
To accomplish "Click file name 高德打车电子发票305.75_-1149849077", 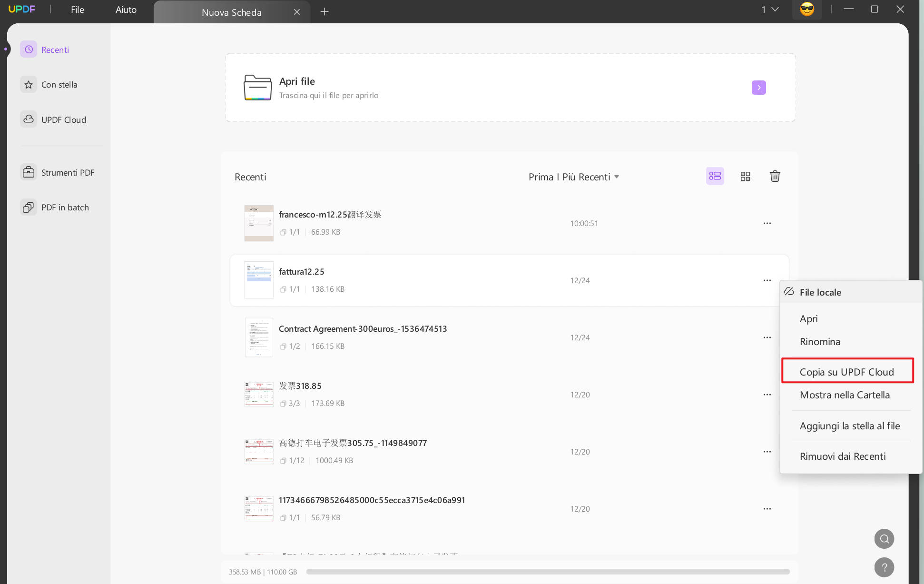I will [x=353, y=443].
